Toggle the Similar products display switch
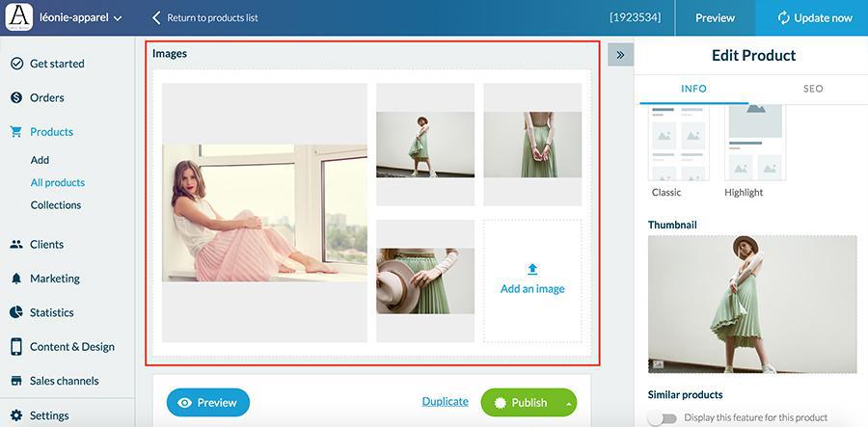 [663, 418]
